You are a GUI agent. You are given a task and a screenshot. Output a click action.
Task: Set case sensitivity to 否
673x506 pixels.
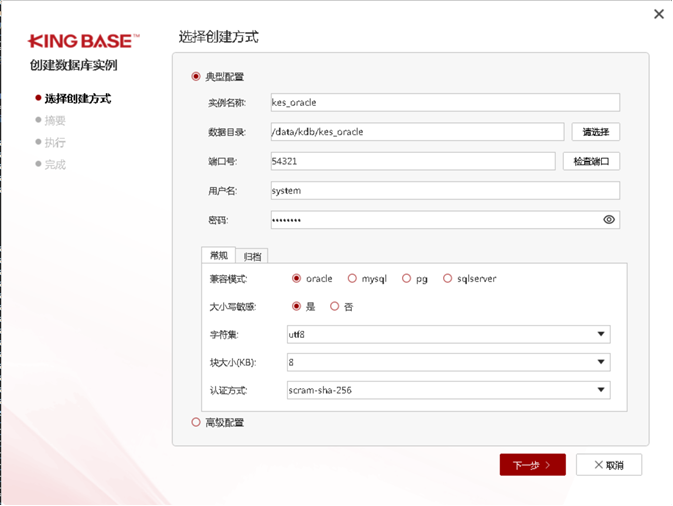pos(335,306)
